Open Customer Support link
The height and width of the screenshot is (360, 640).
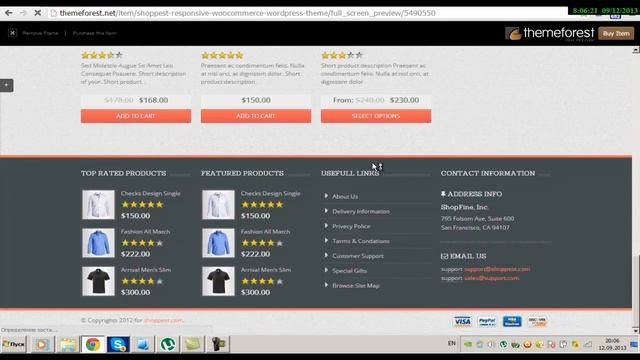[x=358, y=256]
